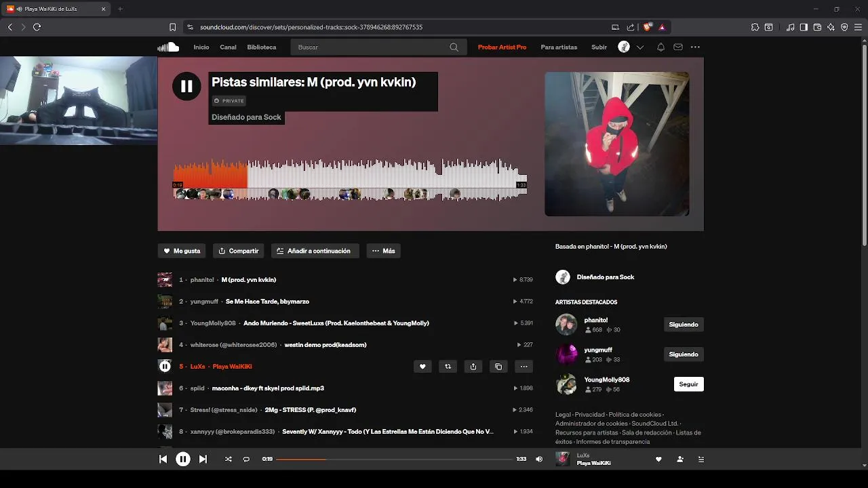Play track Se Me Hace Tarde, bbymarzo

coord(267,302)
